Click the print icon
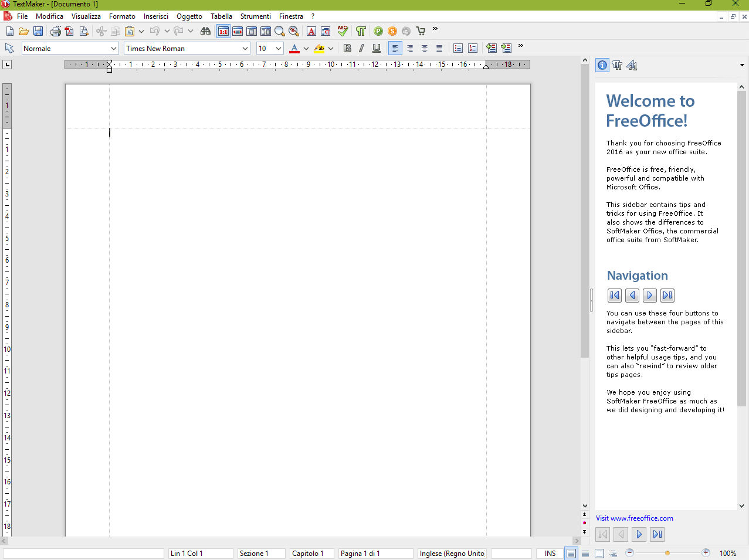The width and height of the screenshot is (749, 560). click(x=56, y=31)
